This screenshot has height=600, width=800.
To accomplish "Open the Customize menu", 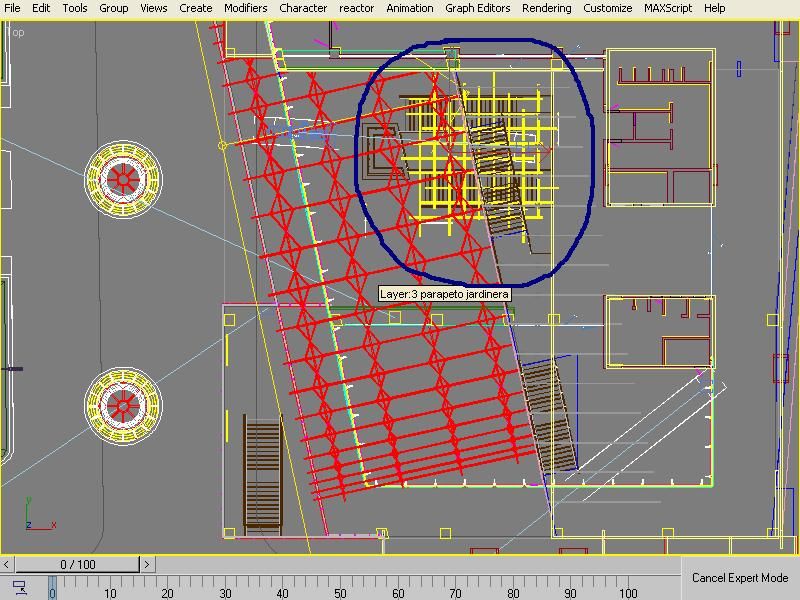I will click(607, 8).
